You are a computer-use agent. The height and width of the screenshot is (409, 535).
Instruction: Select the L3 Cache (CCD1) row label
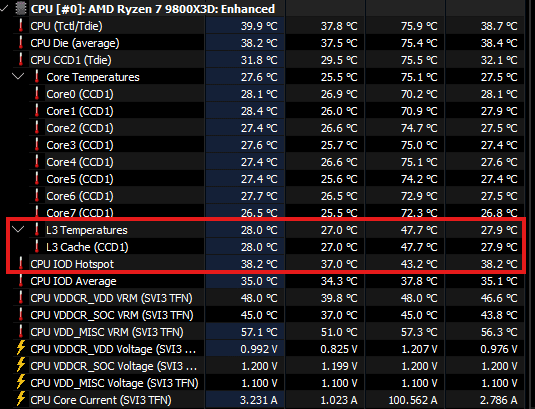coord(87,247)
